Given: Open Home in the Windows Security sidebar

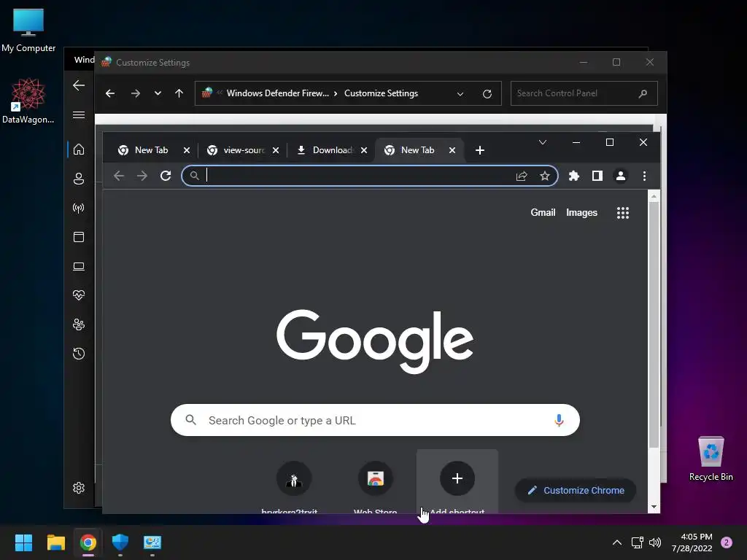Looking at the screenshot, I should coord(79,149).
